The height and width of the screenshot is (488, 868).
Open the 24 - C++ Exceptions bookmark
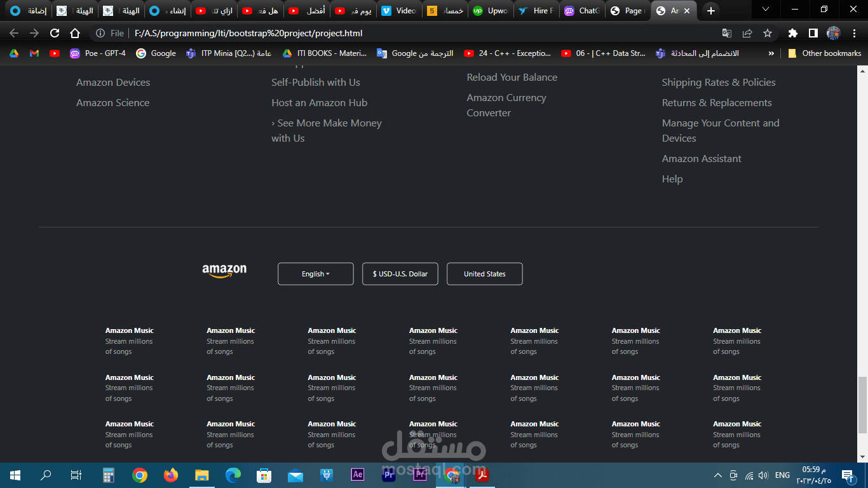coord(508,53)
